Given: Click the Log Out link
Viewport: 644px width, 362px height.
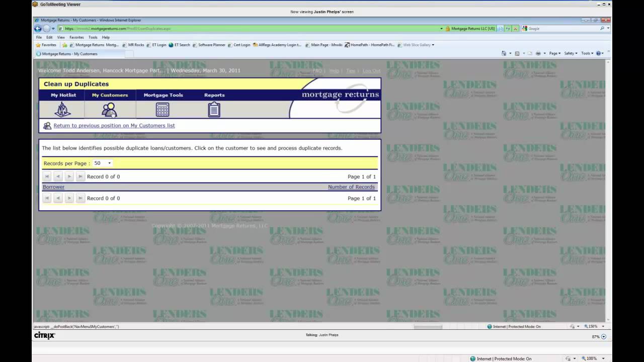Looking at the screenshot, I should [371, 71].
